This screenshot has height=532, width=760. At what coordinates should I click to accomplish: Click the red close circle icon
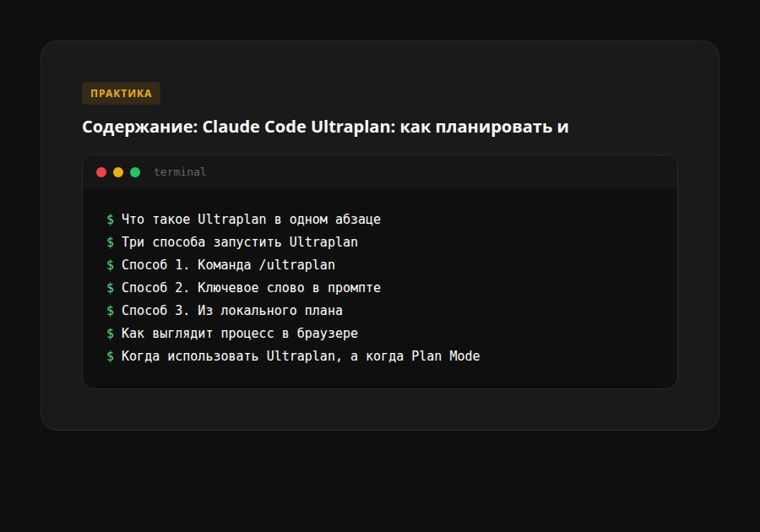pos(101,171)
